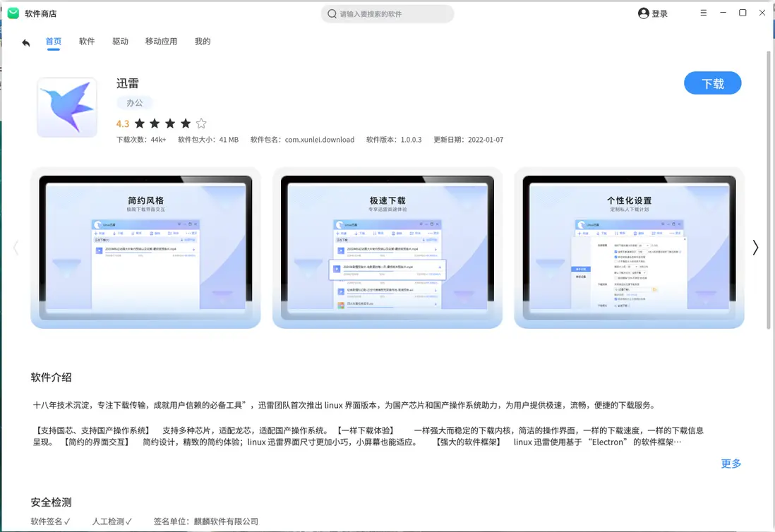
Task: Navigate back using the back arrow
Action: click(25, 42)
